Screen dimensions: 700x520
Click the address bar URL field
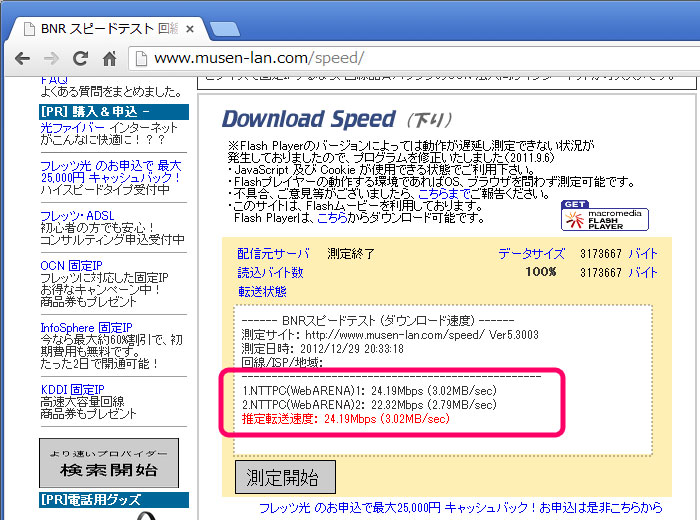(415, 58)
